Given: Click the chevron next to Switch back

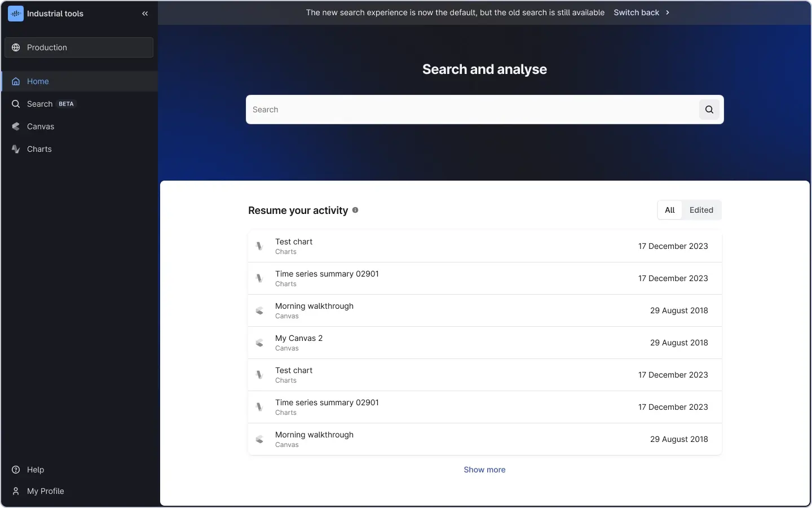Looking at the screenshot, I should tap(668, 12).
